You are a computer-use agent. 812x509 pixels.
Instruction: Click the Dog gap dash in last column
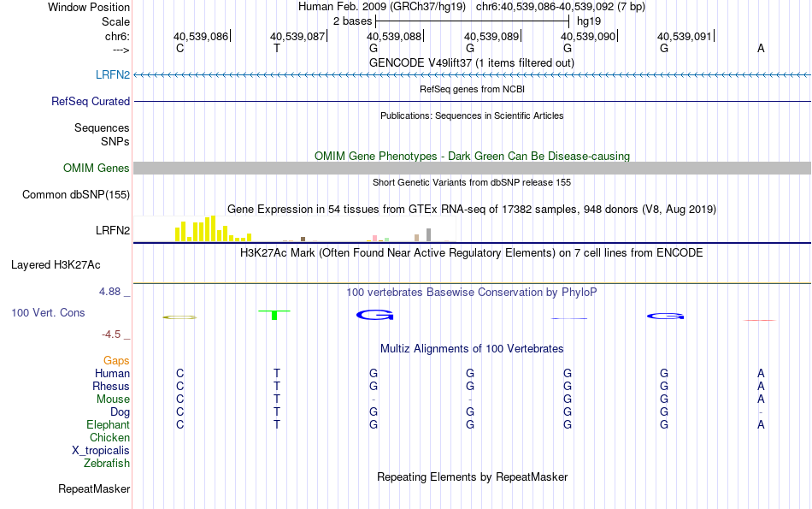(x=761, y=412)
